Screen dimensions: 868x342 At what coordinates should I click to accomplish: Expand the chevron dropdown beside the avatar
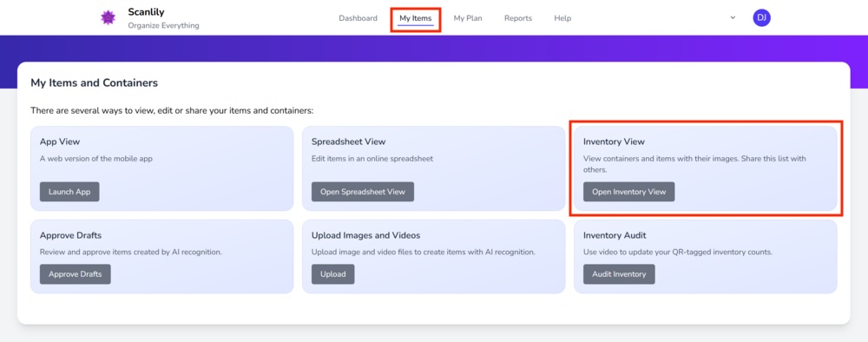733,17
